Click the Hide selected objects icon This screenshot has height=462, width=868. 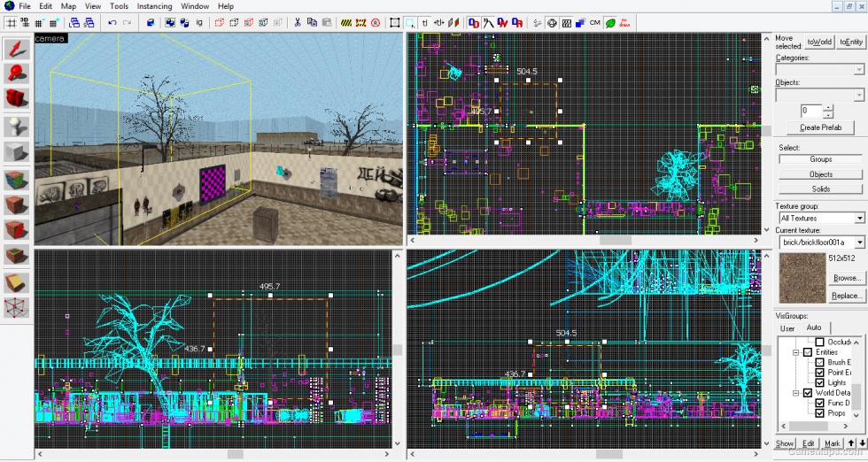coord(220,23)
